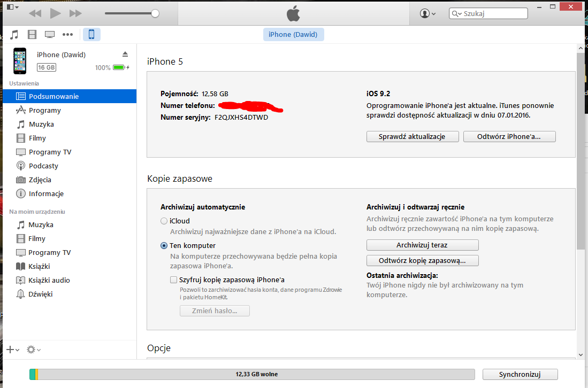This screenshot has width=588, height=388.
Task: Click the 16 GB capacity badge
Action: 47,67
